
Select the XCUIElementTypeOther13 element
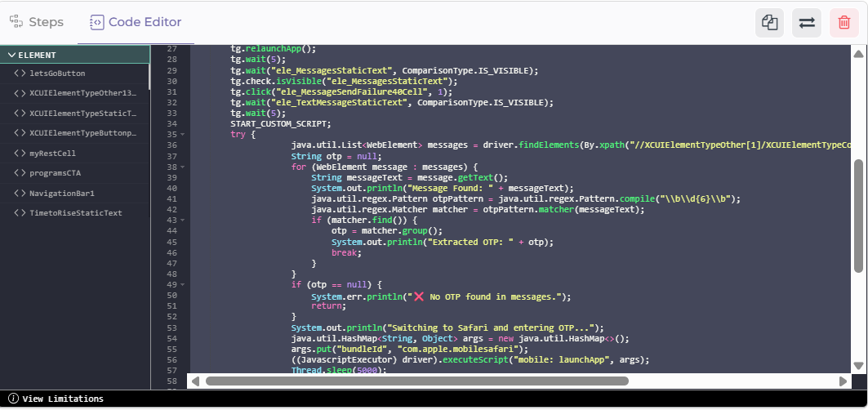tap(82, 93)
